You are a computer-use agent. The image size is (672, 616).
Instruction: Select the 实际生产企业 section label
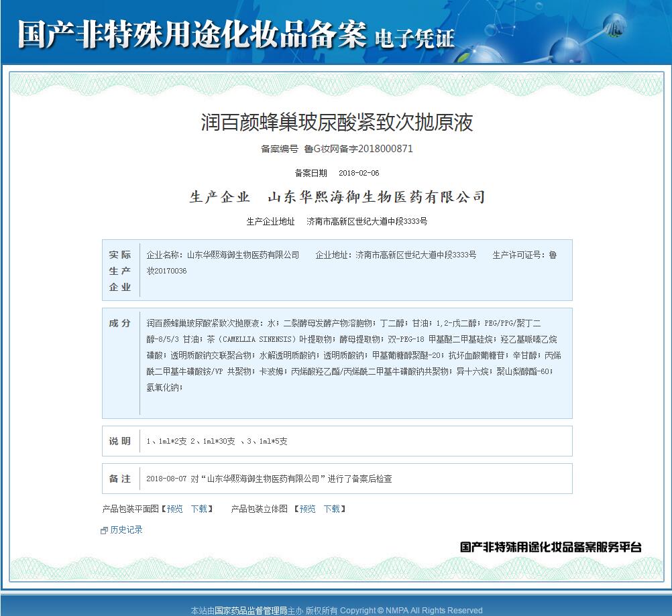pos(120,271)
